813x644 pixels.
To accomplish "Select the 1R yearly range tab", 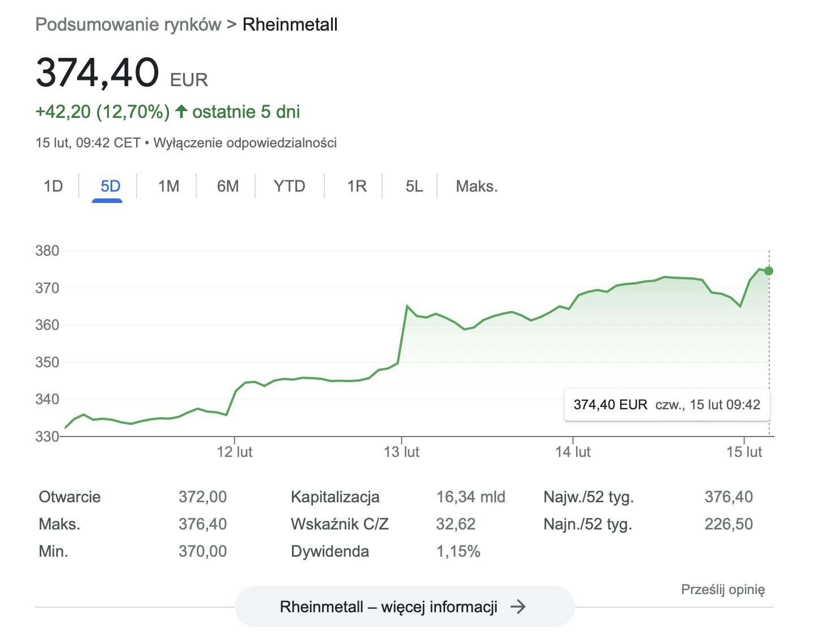I will [x=357, y=187].
